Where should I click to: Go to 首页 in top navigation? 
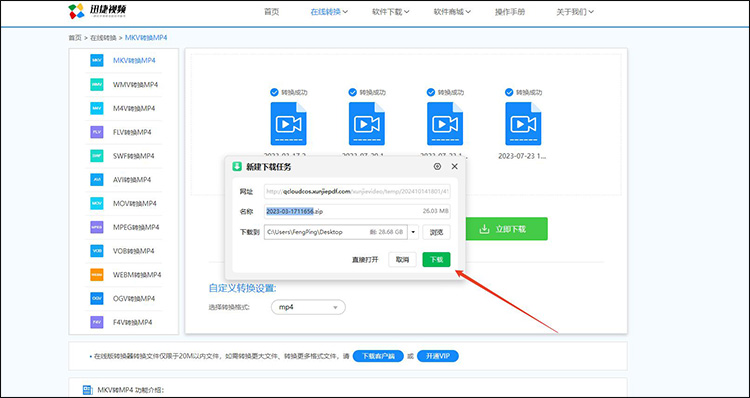tap(271, 12)
